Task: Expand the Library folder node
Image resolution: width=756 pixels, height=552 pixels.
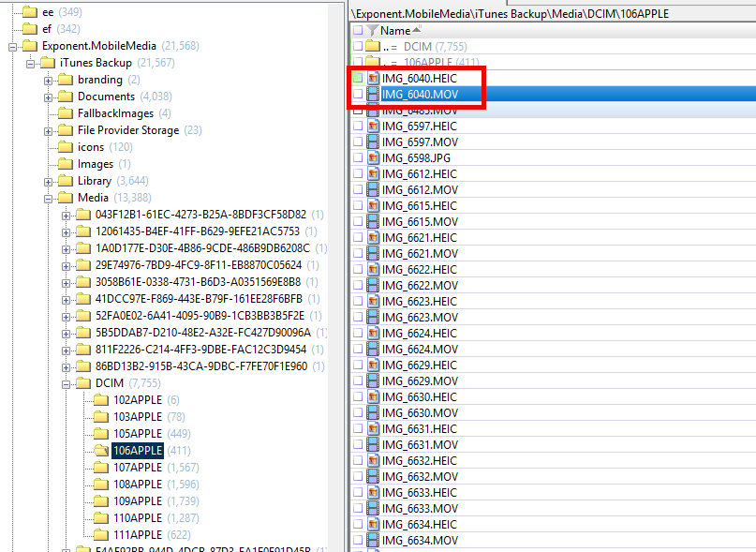Action: point(49,181)
